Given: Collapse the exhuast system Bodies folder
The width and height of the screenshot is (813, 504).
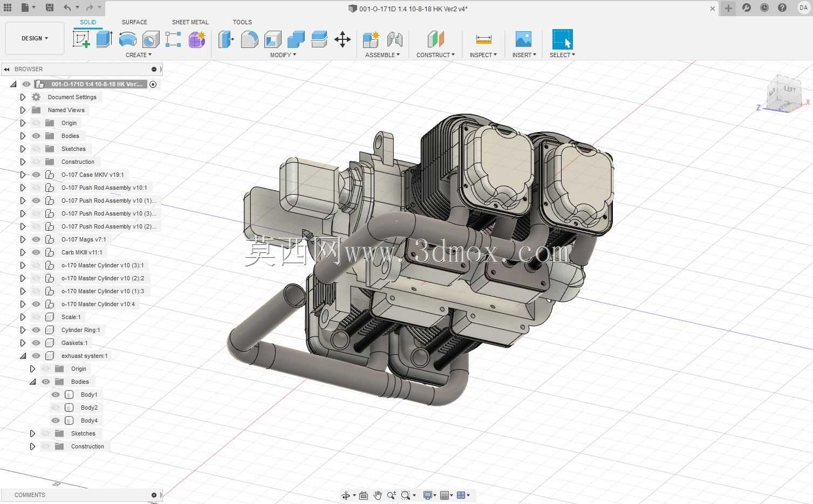Looking at the screenshot, I should pyautogui.click(x=32, y=382).
